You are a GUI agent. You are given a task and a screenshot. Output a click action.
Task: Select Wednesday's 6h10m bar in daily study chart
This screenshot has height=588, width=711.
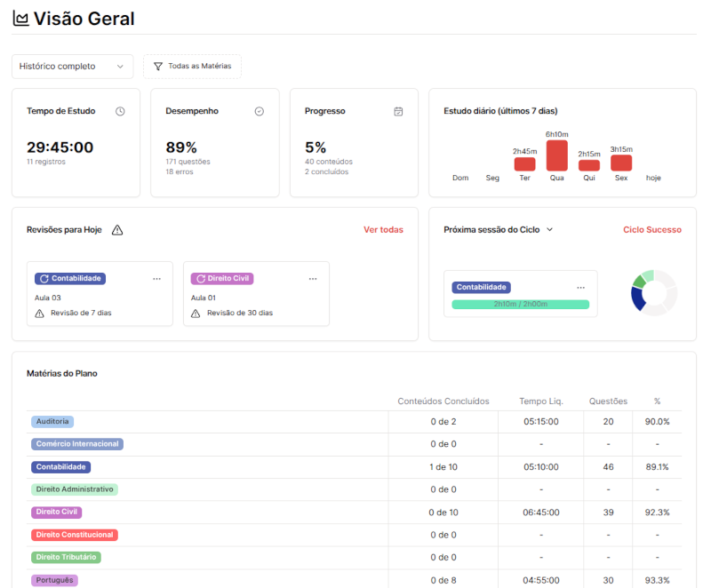point(556,155)
